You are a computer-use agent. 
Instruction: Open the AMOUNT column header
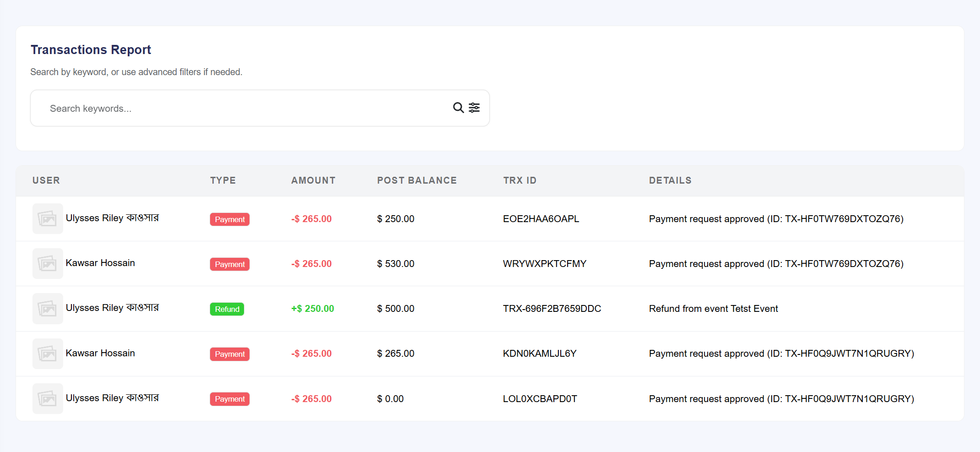coord(313,180)
